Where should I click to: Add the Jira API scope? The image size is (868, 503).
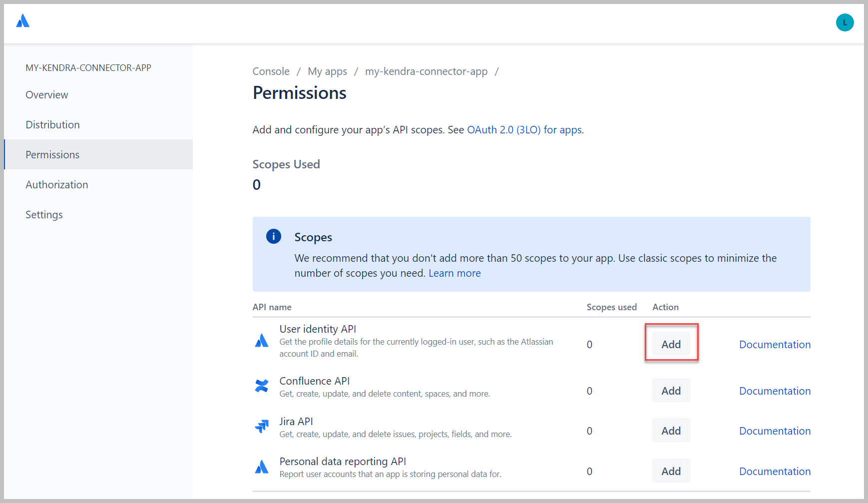tap(671, 430)
